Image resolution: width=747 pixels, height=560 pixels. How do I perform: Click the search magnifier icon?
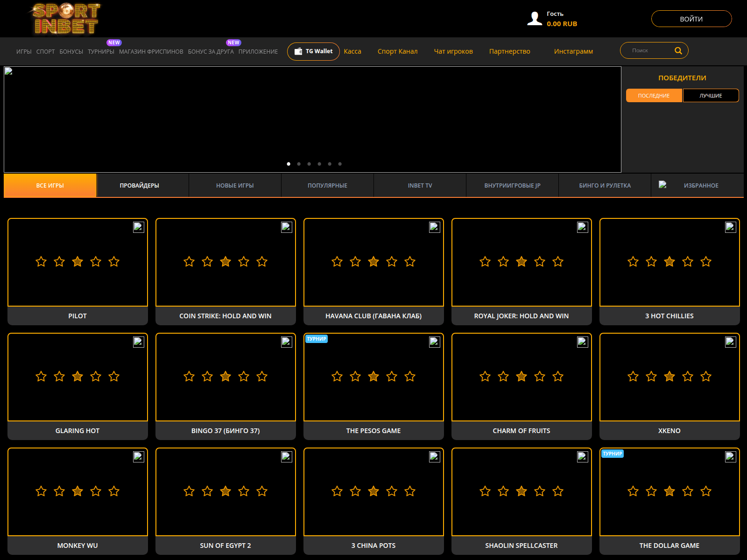(678, 50)
